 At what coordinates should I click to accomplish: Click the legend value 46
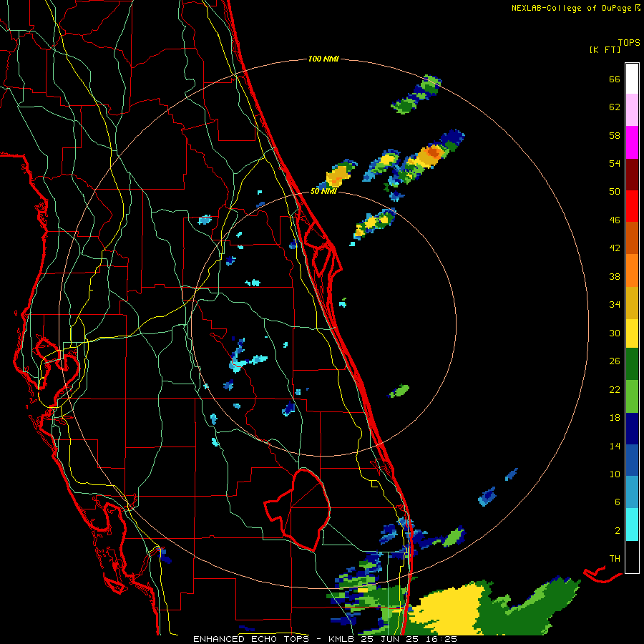[x=615, y=220]
